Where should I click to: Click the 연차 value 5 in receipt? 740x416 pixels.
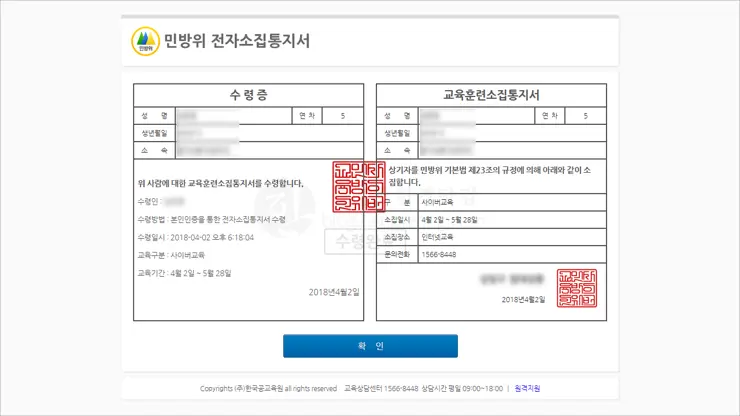343,116
